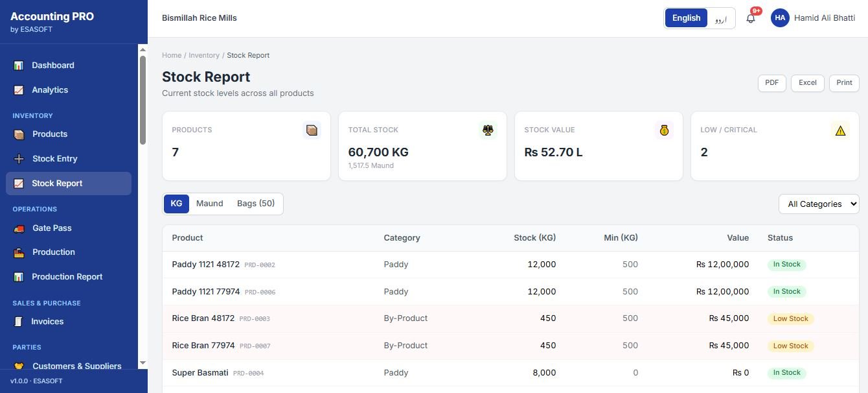Click the Stock Entry plus icon
The height and width of the screenshot is (393, 868).
tap(19, 159)
